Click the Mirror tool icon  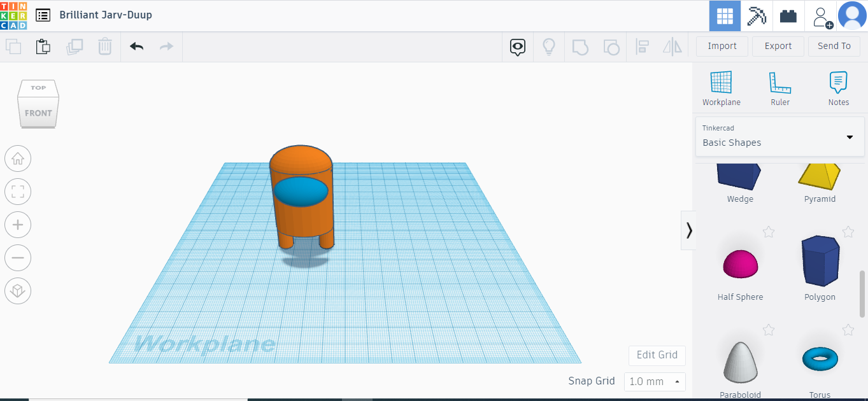tap(672, 46)
